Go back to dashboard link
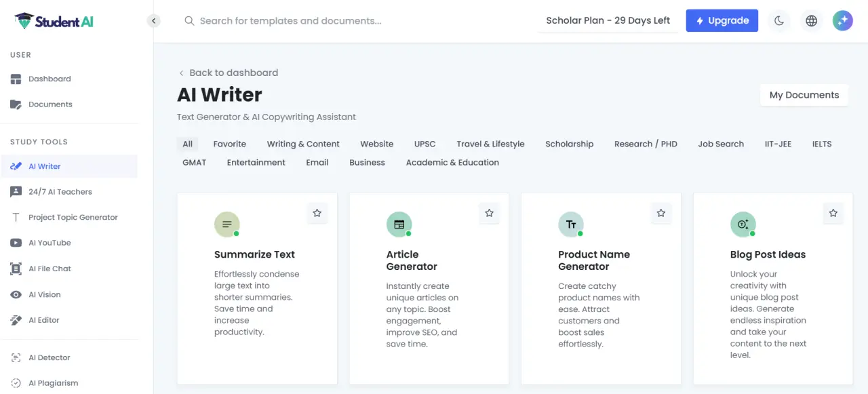This screenshot has height=394, width=868. [x=228, y=73]
